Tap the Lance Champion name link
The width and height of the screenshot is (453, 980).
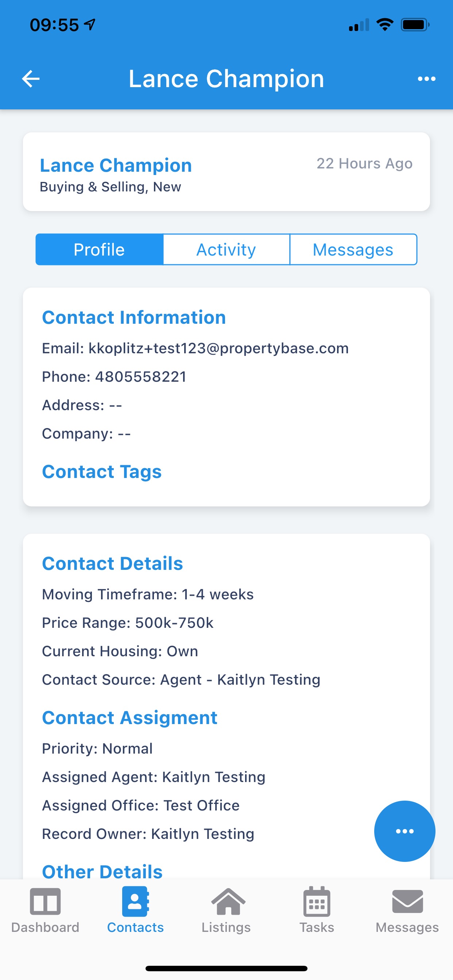pyautogui.click(x=116, y=166)
